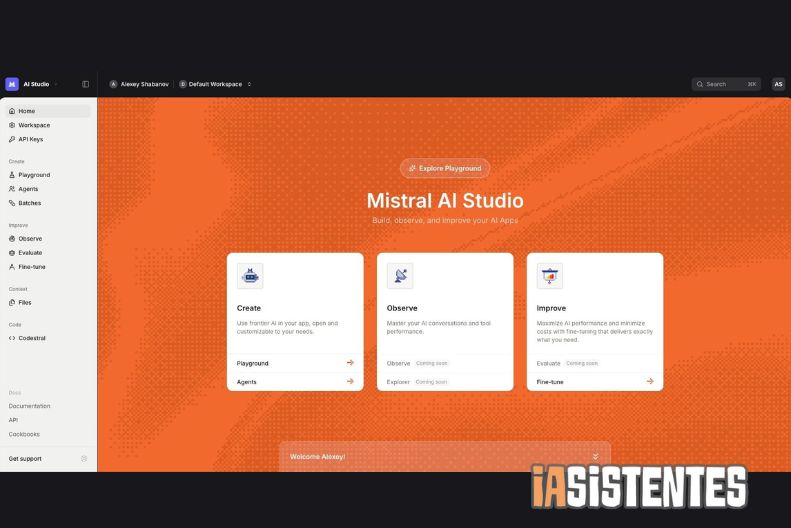Collapse the sidebar with the panel icon
This screenshot has width=791, height=528.
pos(85,84)
